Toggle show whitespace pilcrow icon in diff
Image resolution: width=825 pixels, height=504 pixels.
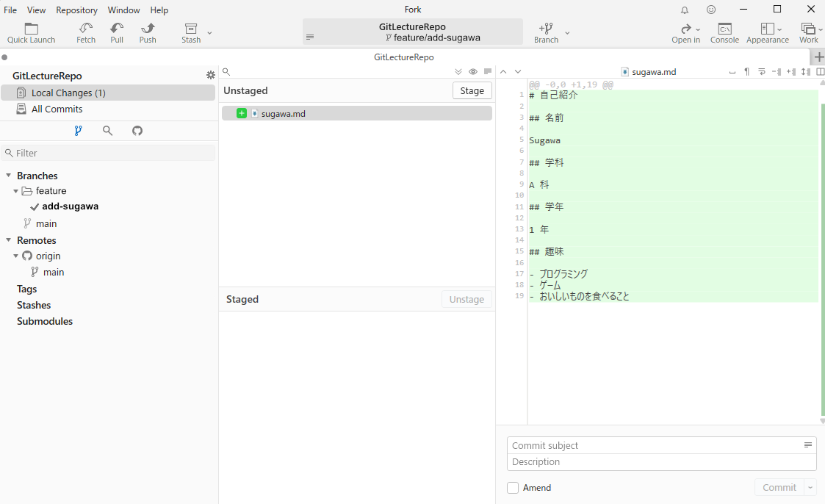[x=746, y=72]
